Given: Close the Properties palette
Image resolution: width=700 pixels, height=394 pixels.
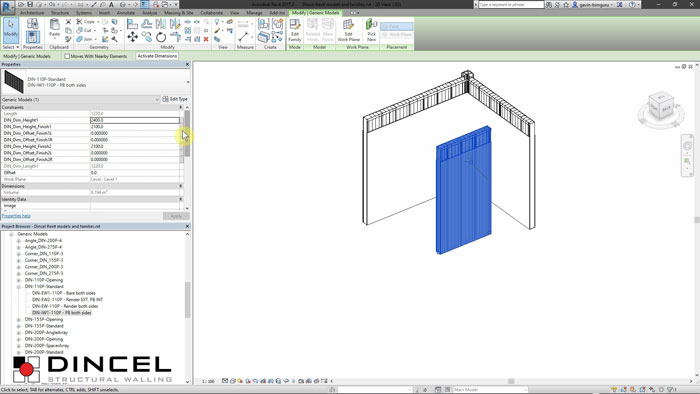Looking at the screenshot, I should [188, 65].
